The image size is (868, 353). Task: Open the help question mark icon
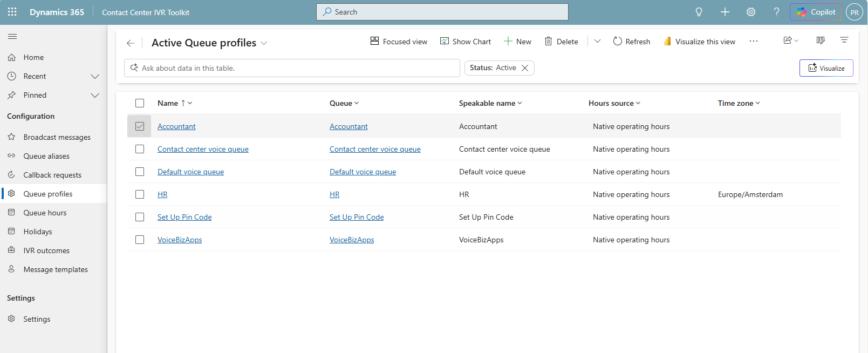pos(776,12)
